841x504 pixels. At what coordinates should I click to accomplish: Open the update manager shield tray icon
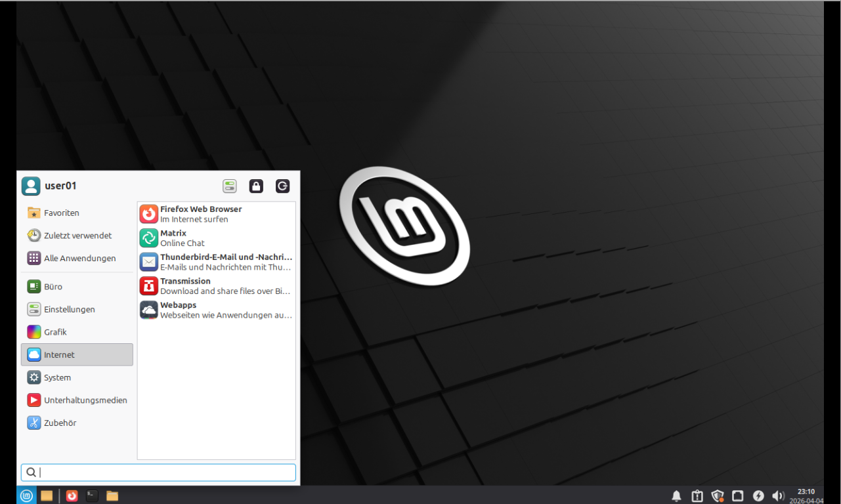tap(718, 495)
